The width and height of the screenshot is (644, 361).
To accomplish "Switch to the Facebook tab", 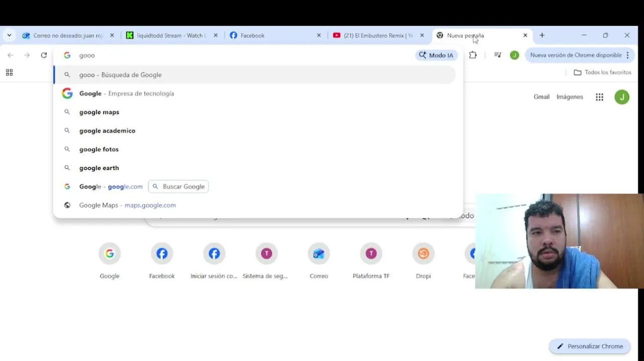I will pos(275,36).
